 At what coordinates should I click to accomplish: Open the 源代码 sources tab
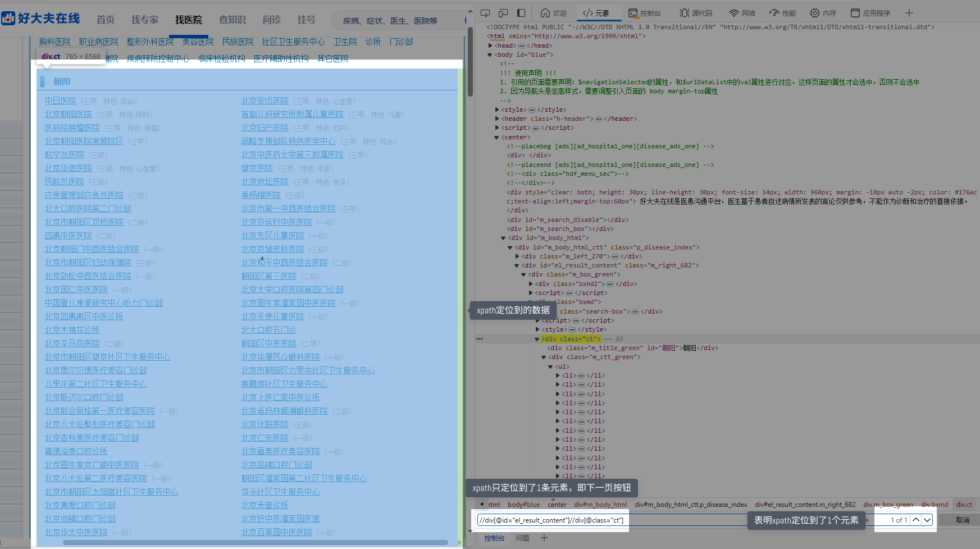[696, 13]
